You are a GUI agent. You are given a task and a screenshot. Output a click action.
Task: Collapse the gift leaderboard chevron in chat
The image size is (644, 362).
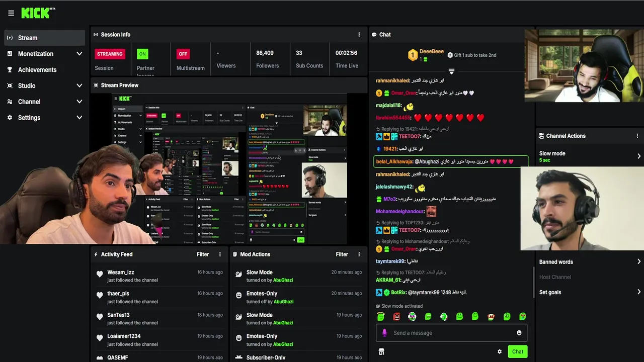click(x=451, y=71)
